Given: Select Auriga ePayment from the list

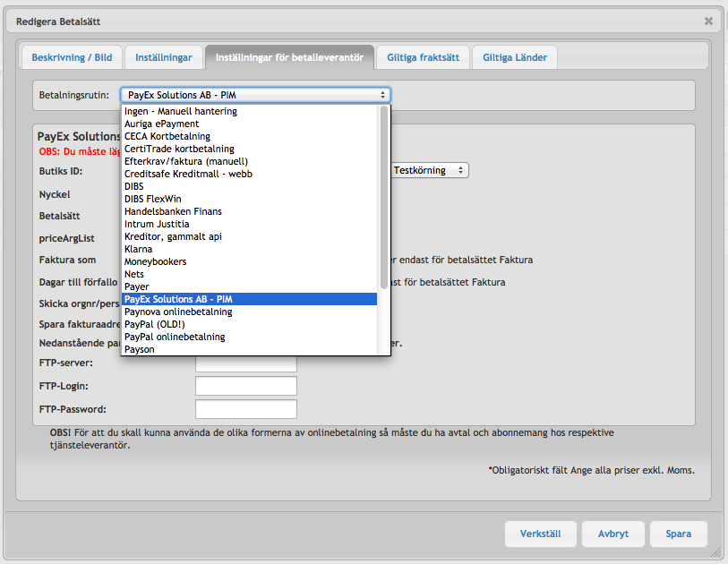Looking at the screenshot, I should (x=249, y=124).
